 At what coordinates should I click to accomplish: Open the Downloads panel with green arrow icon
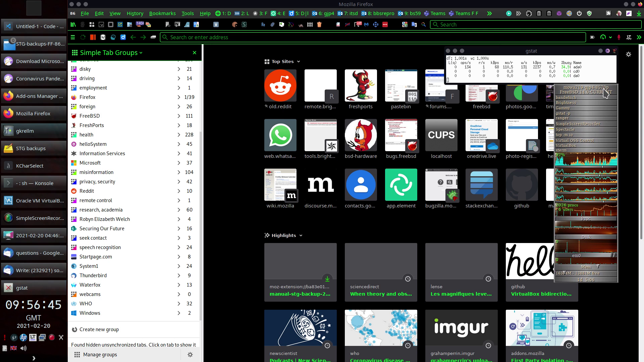(639, 13)
